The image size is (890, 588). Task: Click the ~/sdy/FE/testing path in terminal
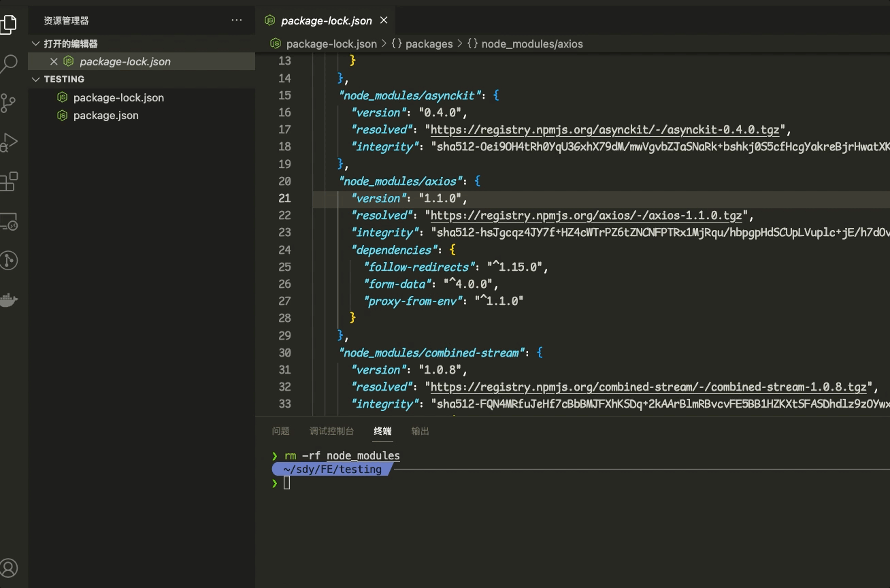coord(332,469)
